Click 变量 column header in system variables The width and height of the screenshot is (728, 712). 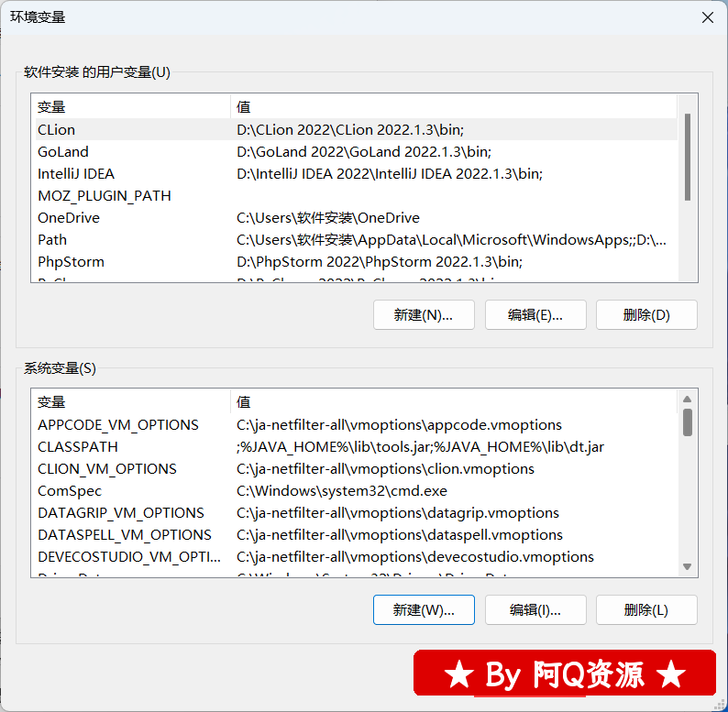coord(132,402)
